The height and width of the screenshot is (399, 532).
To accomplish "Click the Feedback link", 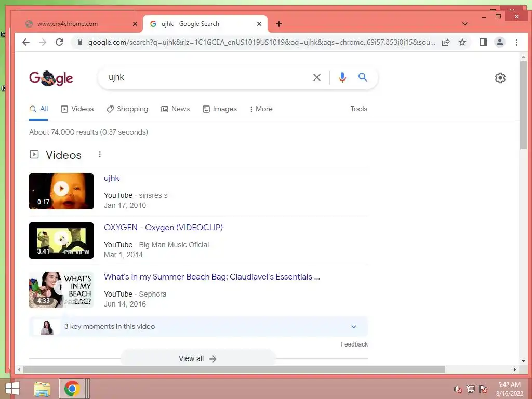I will click(x=354, y=344).
